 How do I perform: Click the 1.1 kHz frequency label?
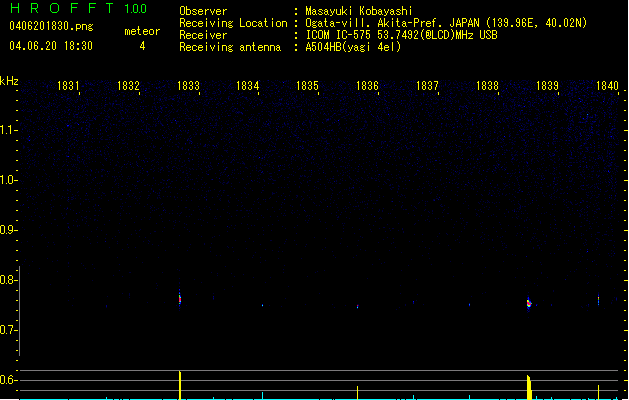(x=7, y=130)
